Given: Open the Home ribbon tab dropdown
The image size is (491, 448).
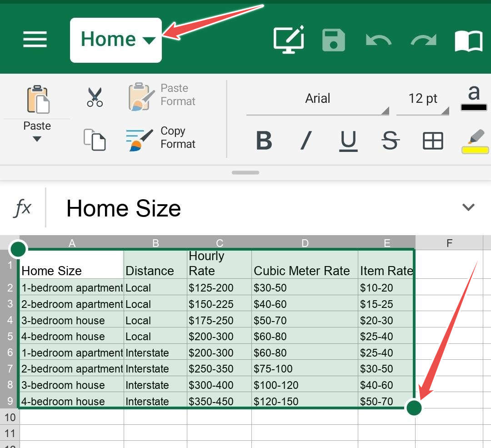Looking at the screenshot, I should pyautogui.click(x=116, y=40).
